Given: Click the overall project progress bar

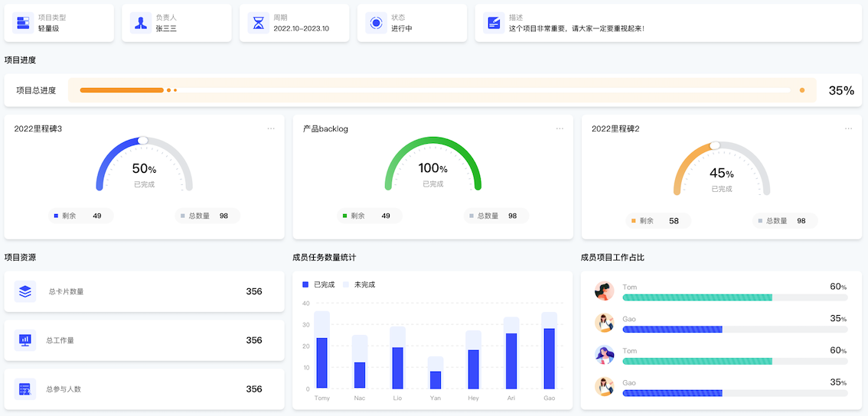Looking at the screenshot, I should 436,90.
